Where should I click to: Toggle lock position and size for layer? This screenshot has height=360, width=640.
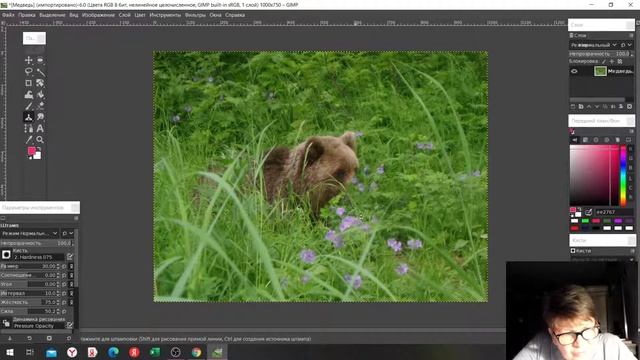click(612, 61)
